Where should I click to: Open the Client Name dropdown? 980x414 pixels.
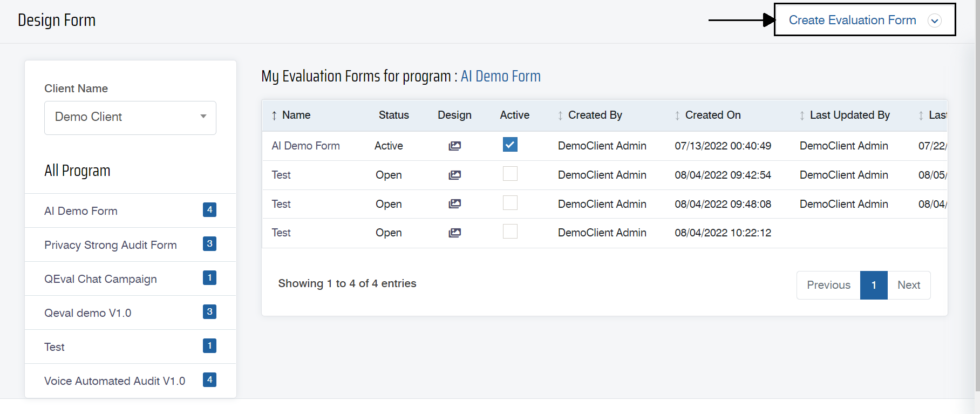(130, 118)
